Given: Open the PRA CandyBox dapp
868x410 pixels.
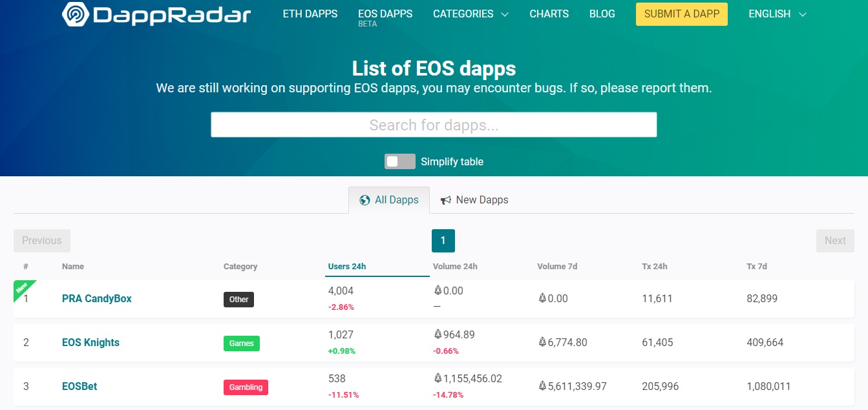Looking at the screenshot, I should [97, 298].
